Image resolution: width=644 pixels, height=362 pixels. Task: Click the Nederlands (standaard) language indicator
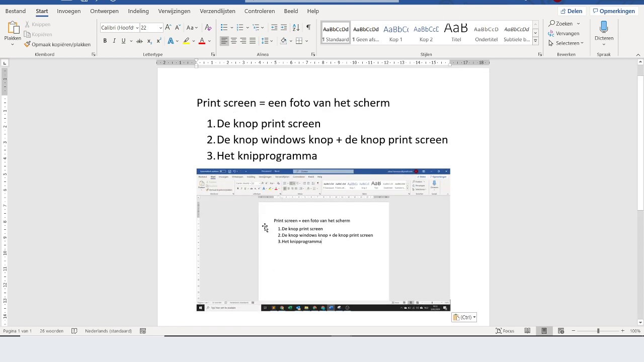click(108, 331)
